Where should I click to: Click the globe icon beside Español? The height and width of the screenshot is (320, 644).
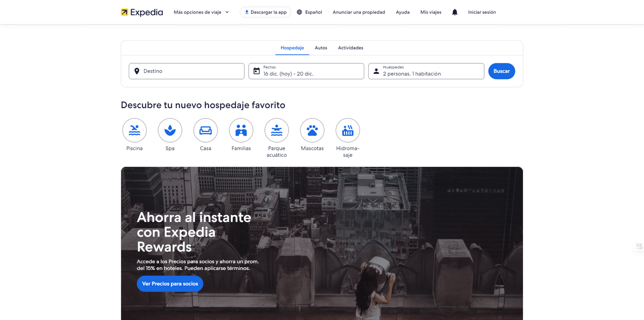point(299,12)
